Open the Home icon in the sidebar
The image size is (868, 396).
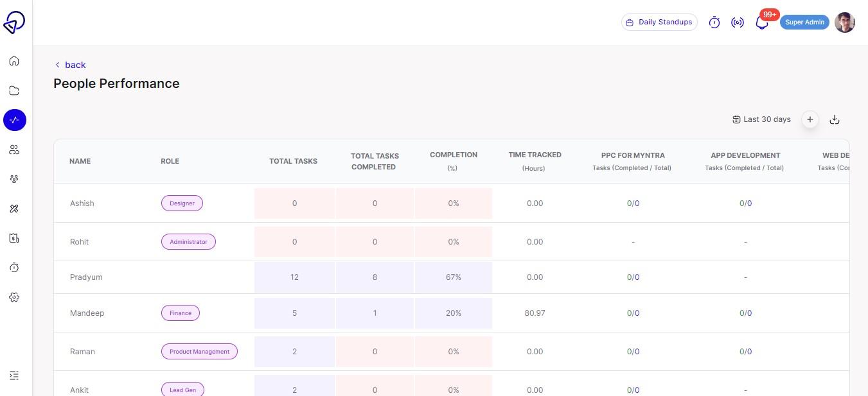[x=14, y=61]
